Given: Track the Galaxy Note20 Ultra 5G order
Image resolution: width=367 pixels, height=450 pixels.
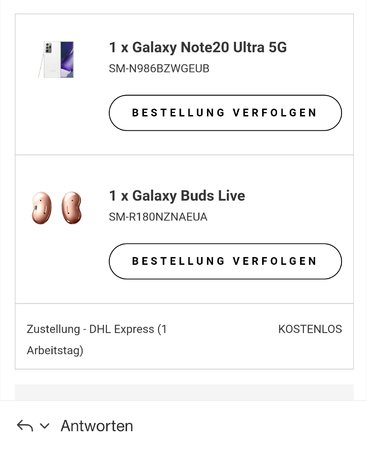Looking at the screenshot, I should click(225, 113).
